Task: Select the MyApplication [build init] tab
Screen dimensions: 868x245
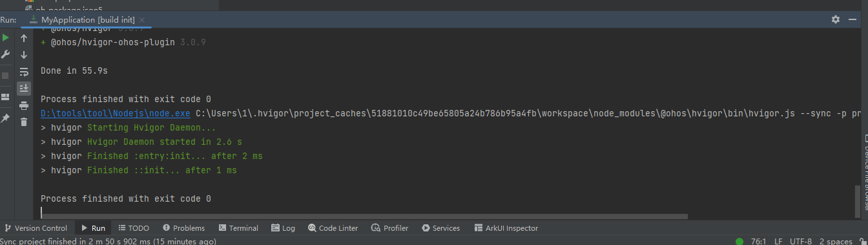Action: pyautogui.click(x=87, y=20)
